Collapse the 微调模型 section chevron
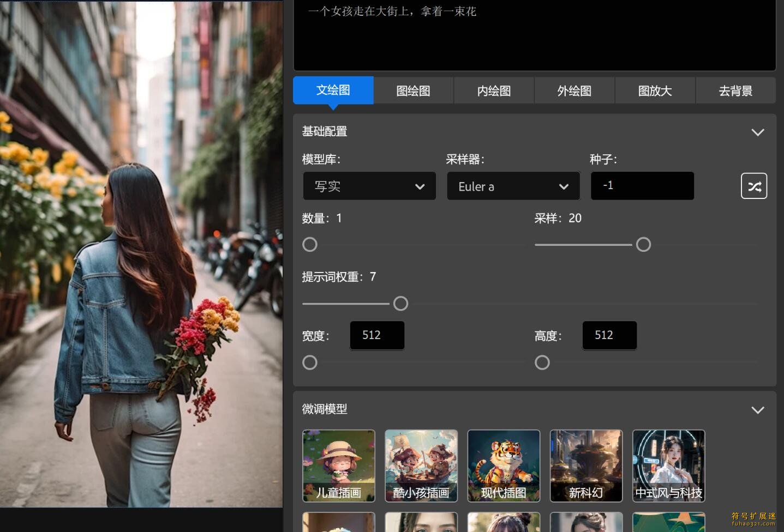This screenshot has height=532, width=784. [x=758, y=410]
